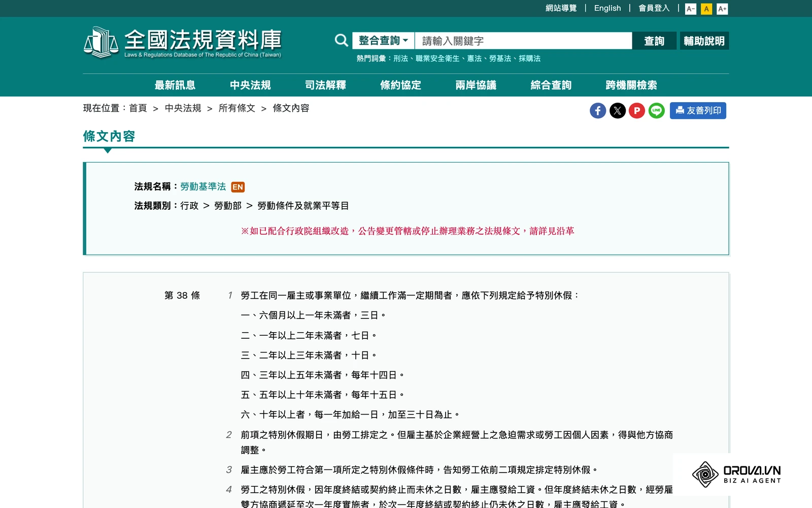This screenshot has height=508, width=812.
Task: Open the 綜合查詢 menu
Action: point(551,85)
